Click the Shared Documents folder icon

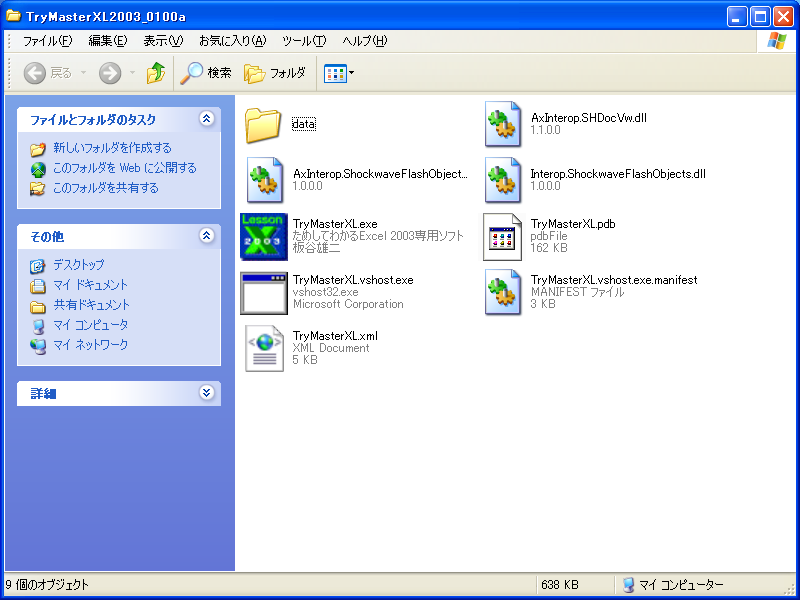[x=38, y=306]
